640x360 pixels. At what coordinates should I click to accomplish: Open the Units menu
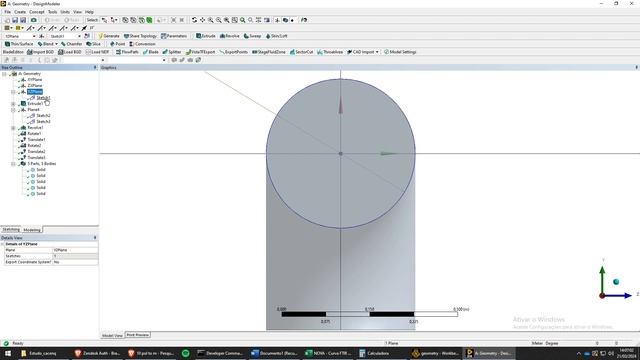65,12
